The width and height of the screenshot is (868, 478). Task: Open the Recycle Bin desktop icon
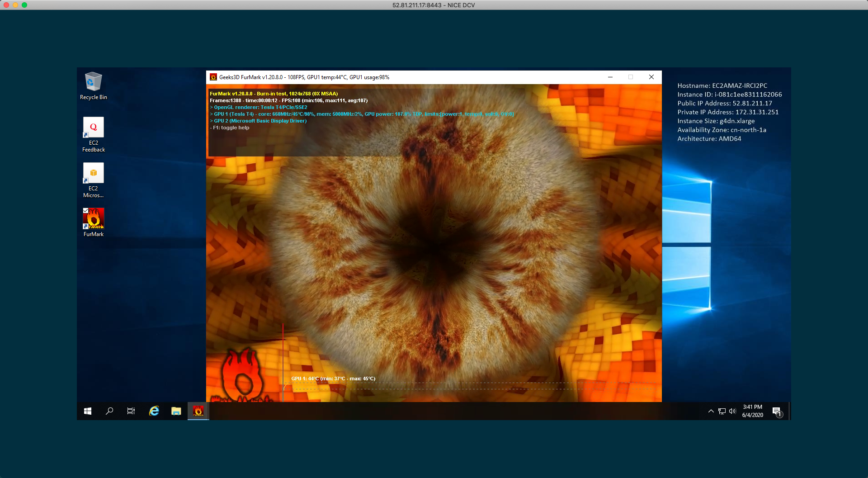tap(93, 82)
